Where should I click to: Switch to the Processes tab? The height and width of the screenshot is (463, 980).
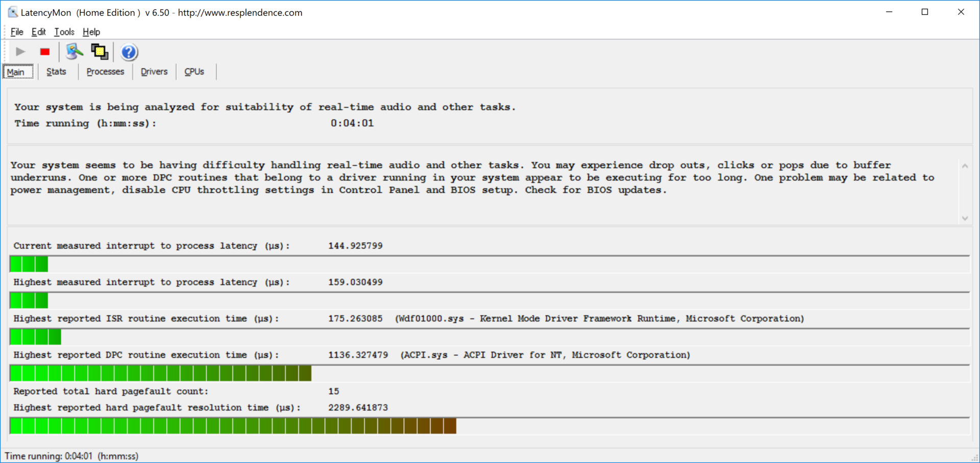pyautogui.click(x=105, y=71)
